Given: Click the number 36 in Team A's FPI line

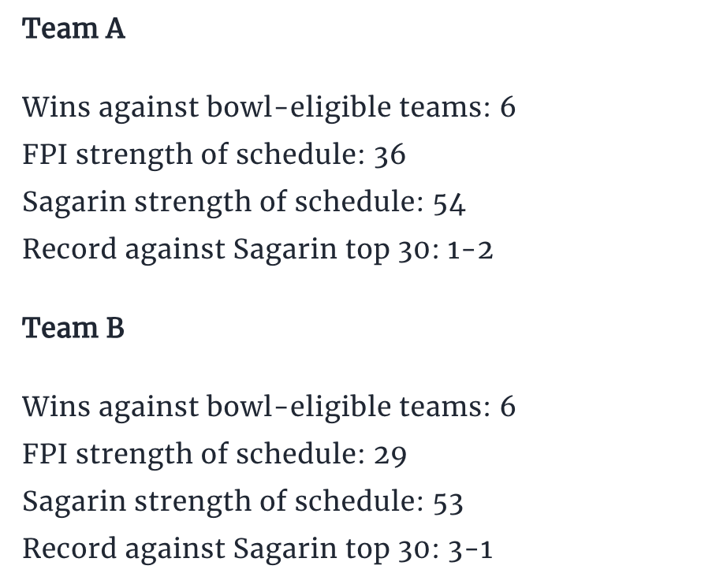Looking at the screenshot, I should point(390,154).
